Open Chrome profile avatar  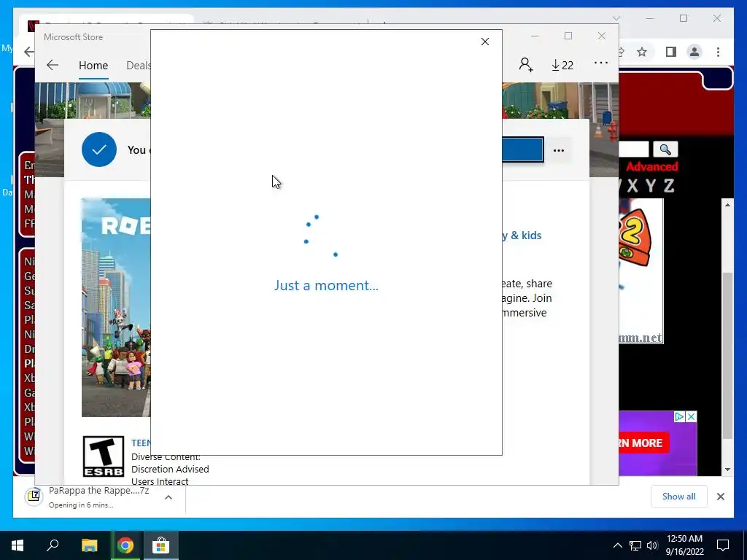(694, 52)
